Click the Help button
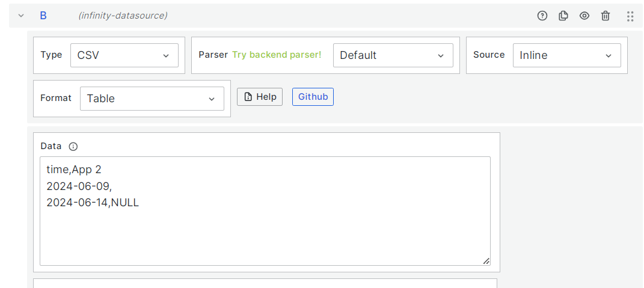Image resolution: width=644 pixels, height=288 pixels. click(x=260, y=97)
